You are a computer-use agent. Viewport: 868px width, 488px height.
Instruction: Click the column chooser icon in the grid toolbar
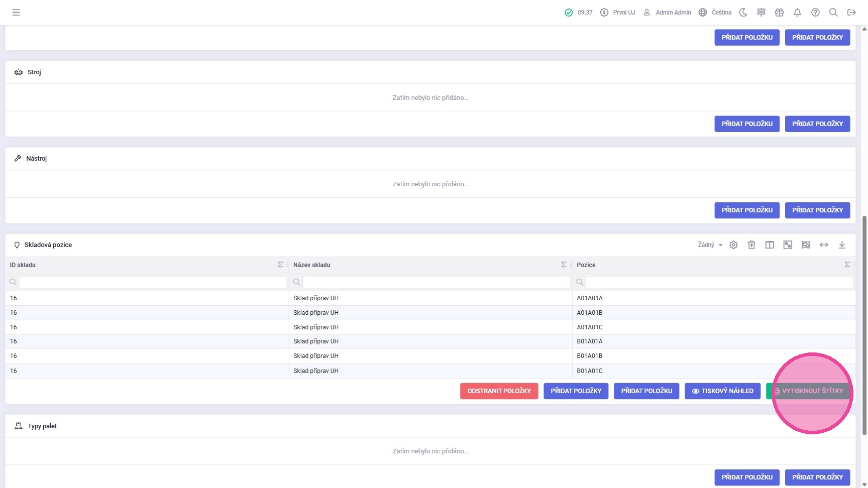pos(770,245)
